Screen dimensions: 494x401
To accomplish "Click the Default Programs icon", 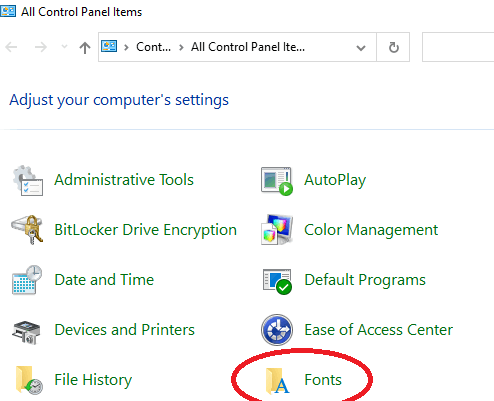I will pyautogui.click(x=277, y=281).
